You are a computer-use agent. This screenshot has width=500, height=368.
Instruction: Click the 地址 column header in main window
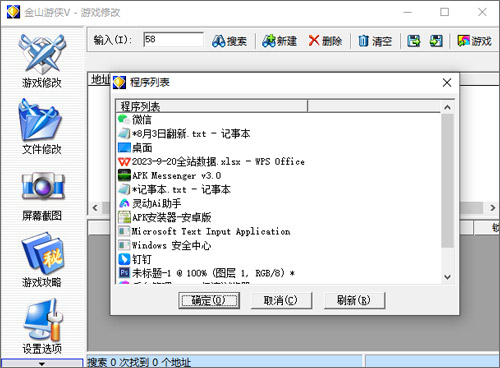(x=101, y=79)
